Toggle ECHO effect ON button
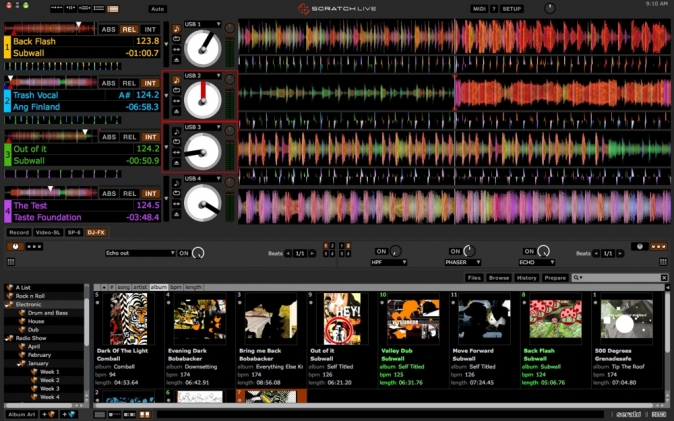This screenshot has width=674, height=421. click(x=529, y=252)
